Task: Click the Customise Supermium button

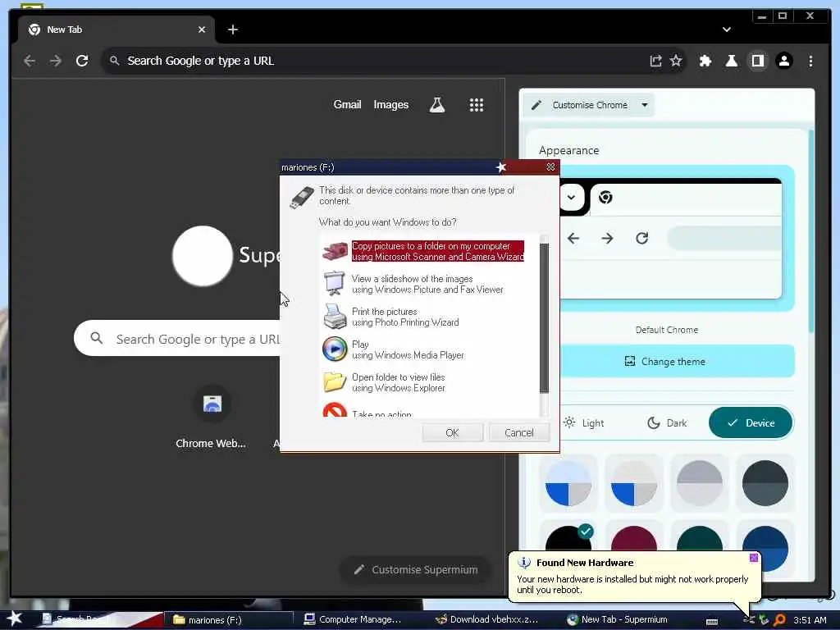Action: tap(416, 570)
